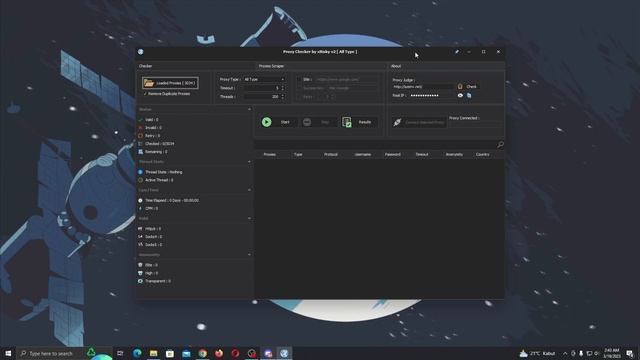Toggle Real IP visibility eye icon
Image resolution: width=640 pixels, height=360 pixels.
tap(460, 96)
